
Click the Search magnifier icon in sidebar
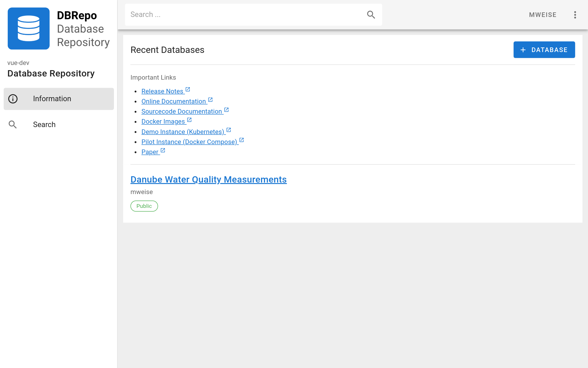(13, 124)
